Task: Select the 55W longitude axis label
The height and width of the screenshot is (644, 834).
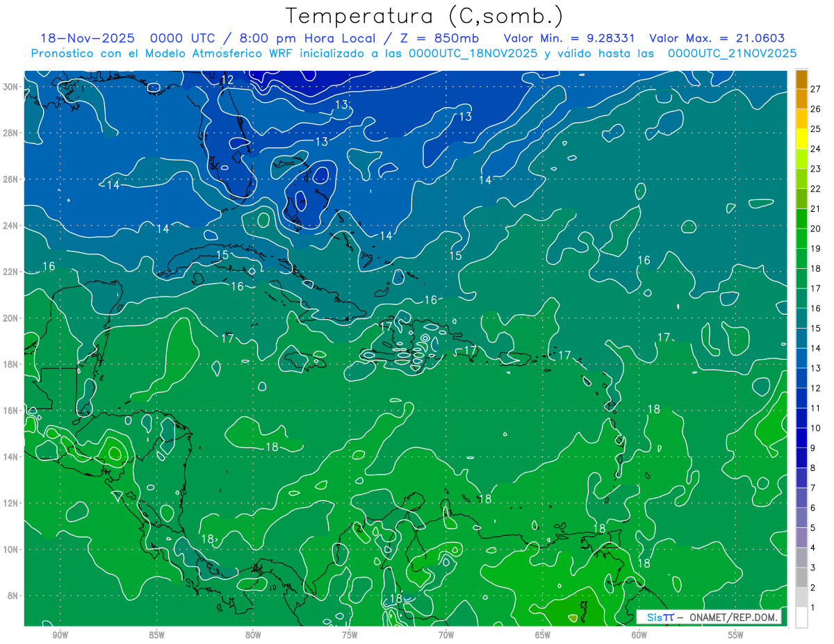Action: [736, 636]
